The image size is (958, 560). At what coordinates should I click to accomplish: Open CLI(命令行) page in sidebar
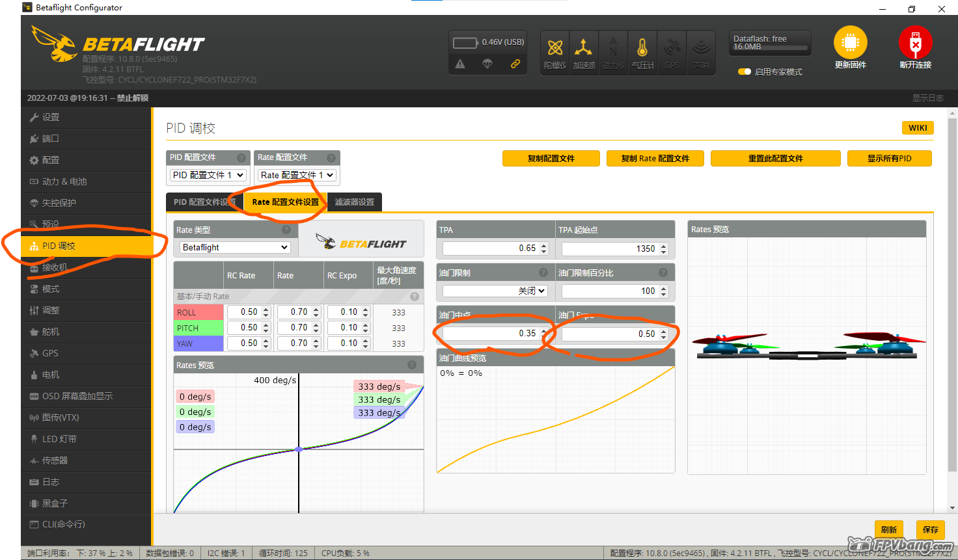point(87,524)
